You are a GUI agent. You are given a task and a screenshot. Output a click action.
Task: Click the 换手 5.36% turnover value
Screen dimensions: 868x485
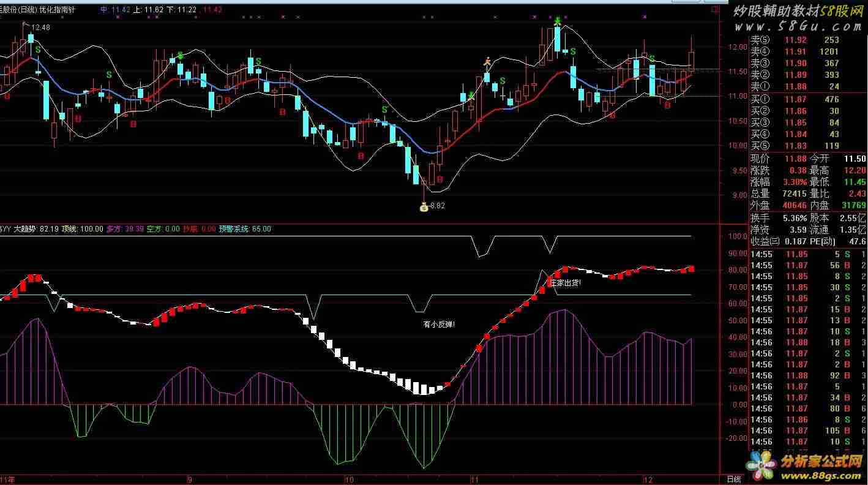(794, 218)
